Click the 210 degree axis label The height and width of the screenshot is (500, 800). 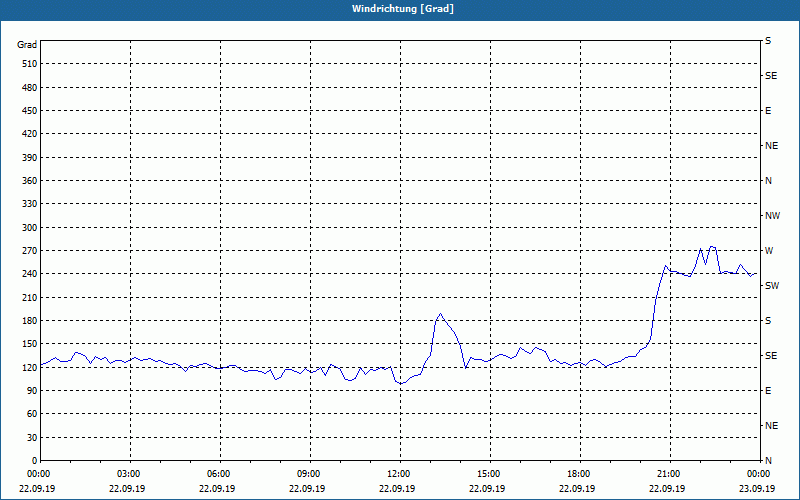(x=29, y=297)
